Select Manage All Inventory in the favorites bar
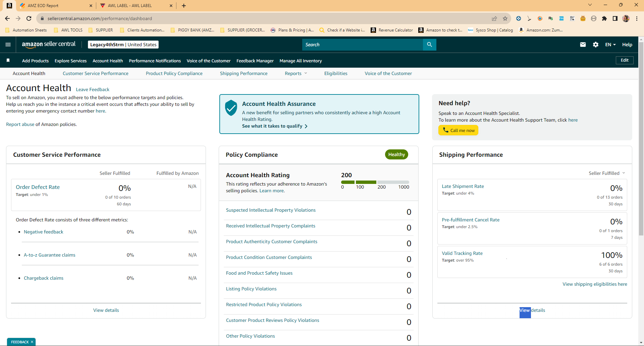 301,61
